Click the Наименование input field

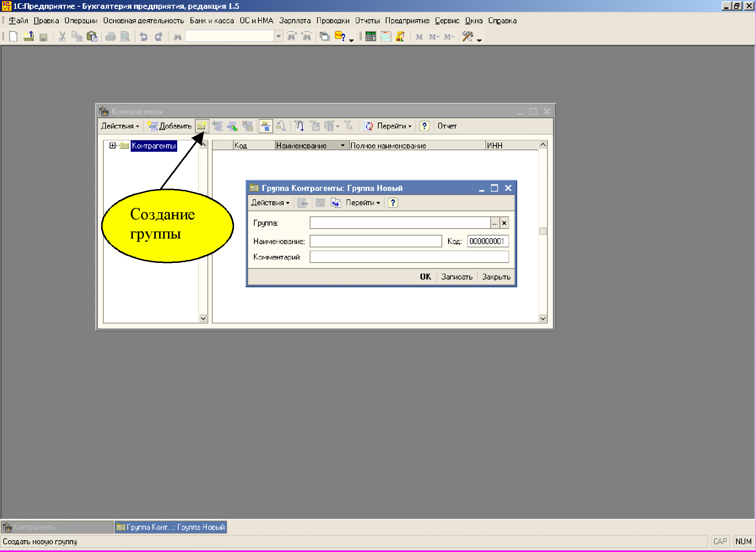coord(376,241)
